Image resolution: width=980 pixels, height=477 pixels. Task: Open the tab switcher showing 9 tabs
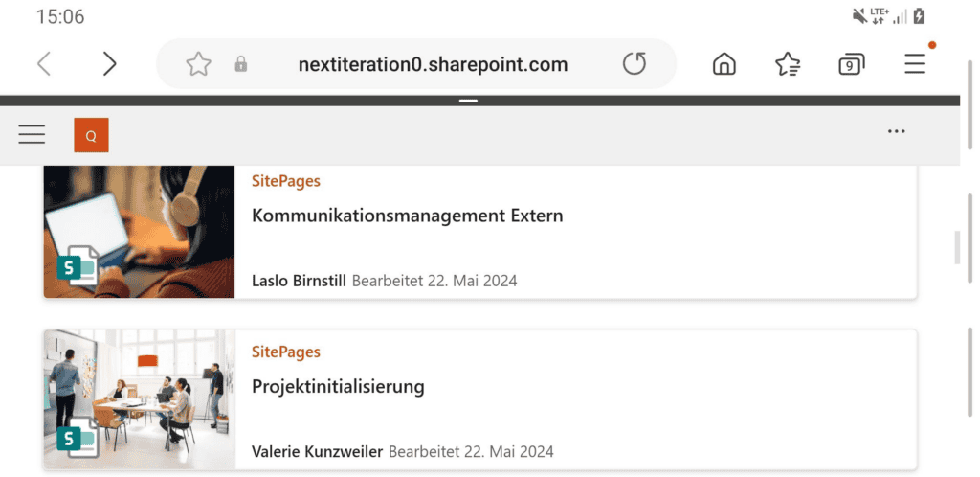pyautogui.click(x=850, y=64)
